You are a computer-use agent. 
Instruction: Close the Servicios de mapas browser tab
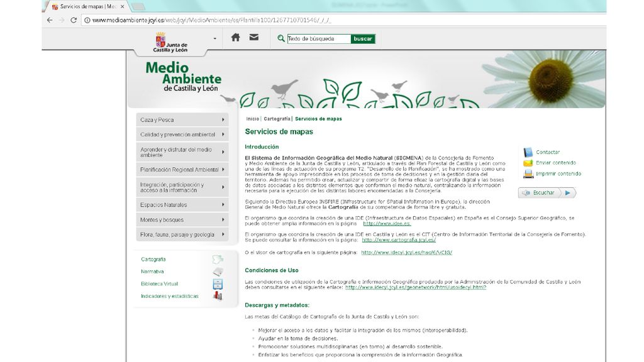[x=123, y=6]
